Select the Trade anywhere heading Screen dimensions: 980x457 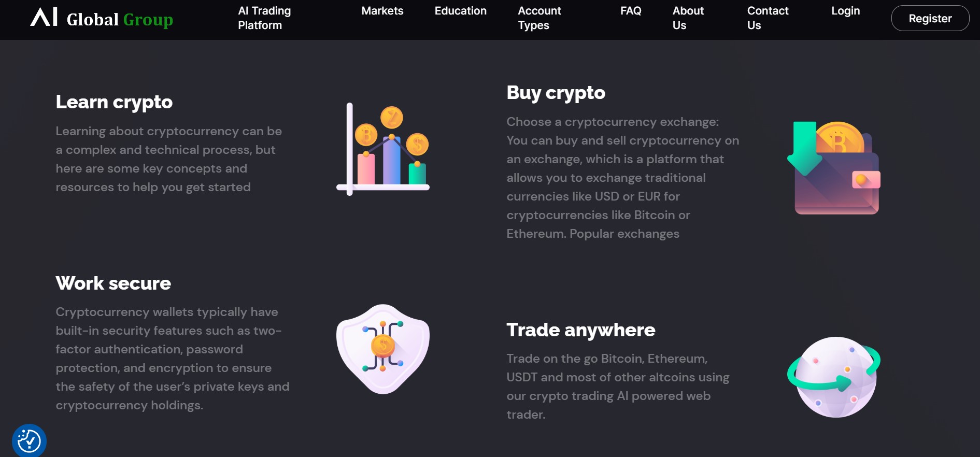580,330
